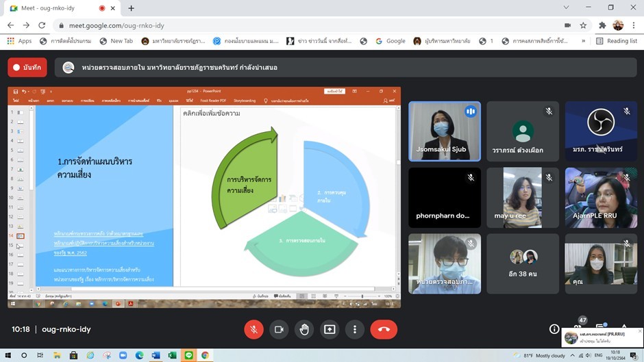Open Microsoft Edge from the taskbar

coord(139,355)
